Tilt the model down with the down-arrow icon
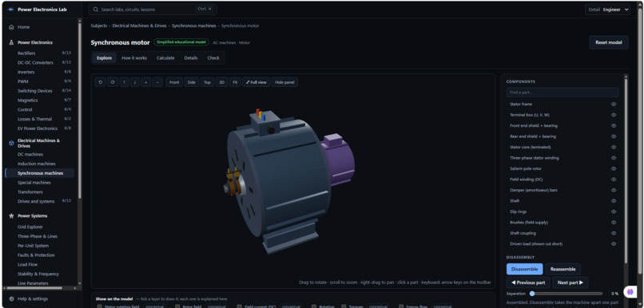This screenshot has height=308, width=644. (x=135, y=82)
